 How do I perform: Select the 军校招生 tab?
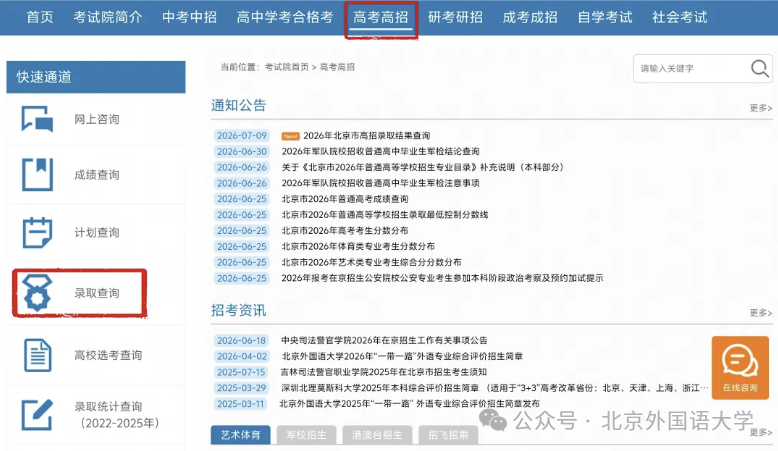[x=306, y=435]
